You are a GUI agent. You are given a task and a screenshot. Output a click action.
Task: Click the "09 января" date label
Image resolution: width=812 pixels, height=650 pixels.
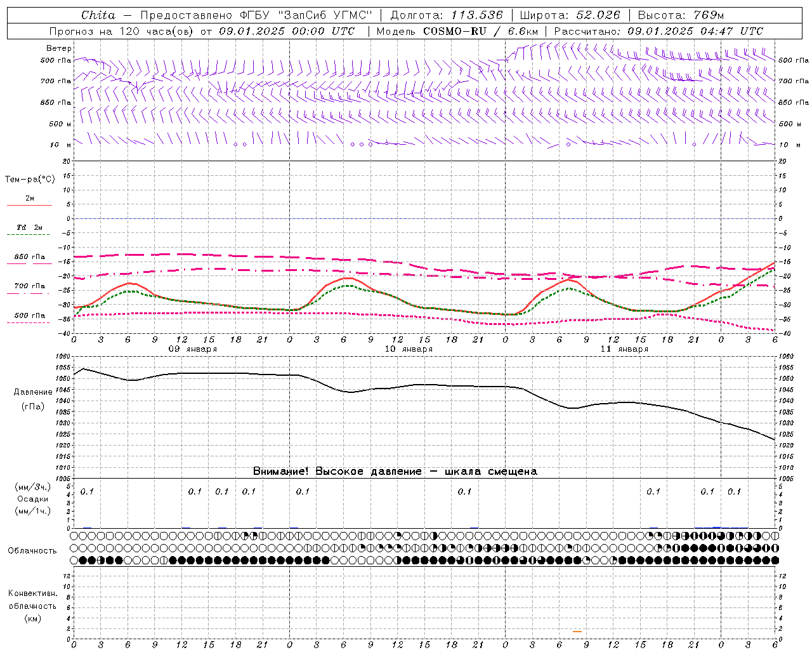coord(192,349)
